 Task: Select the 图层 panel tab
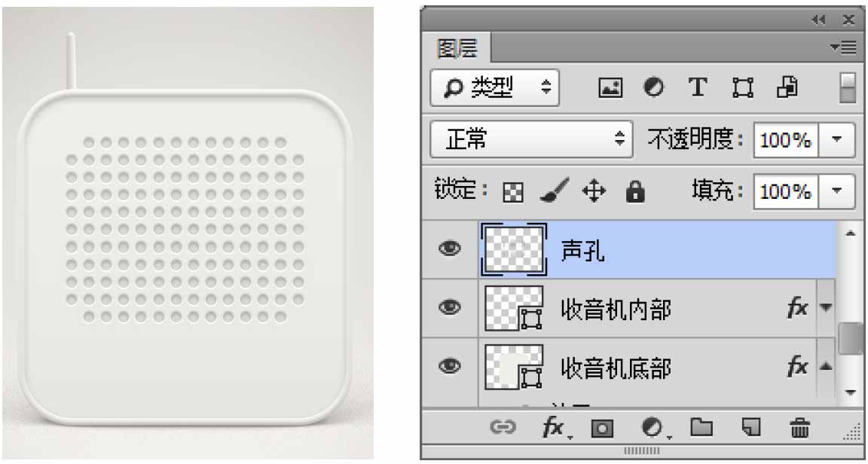point(455,49)
